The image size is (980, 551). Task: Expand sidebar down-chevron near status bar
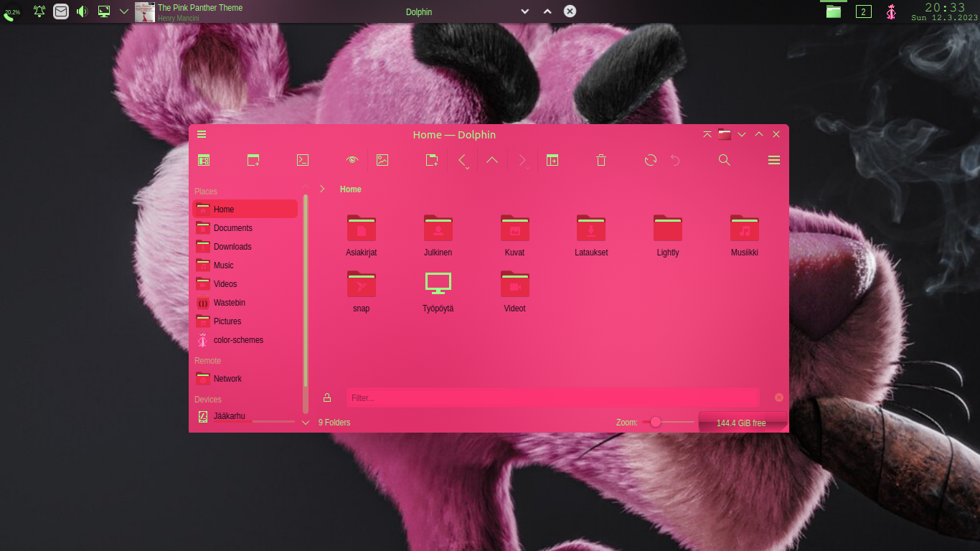click(x=306, y=423)
